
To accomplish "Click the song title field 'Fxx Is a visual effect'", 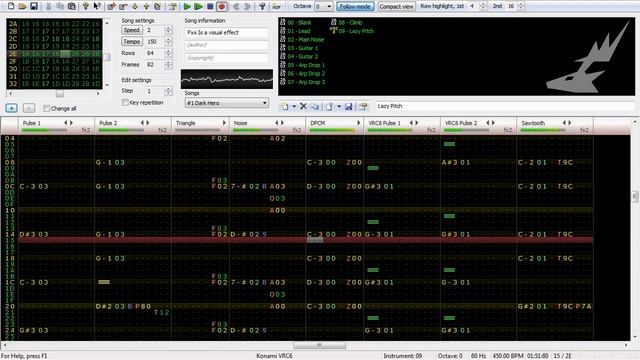I will coord(227,32).
